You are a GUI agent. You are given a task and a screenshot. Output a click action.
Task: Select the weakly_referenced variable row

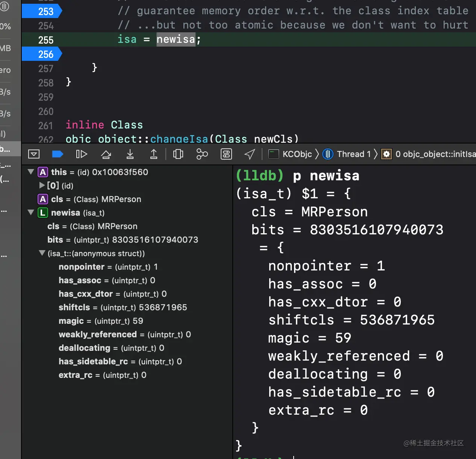click(x=128, y=334)
